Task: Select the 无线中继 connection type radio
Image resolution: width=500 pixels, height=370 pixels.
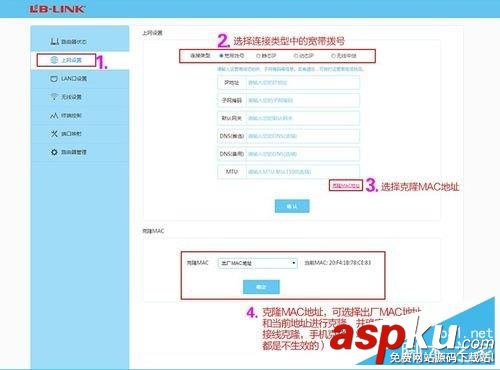Action: 333,56
